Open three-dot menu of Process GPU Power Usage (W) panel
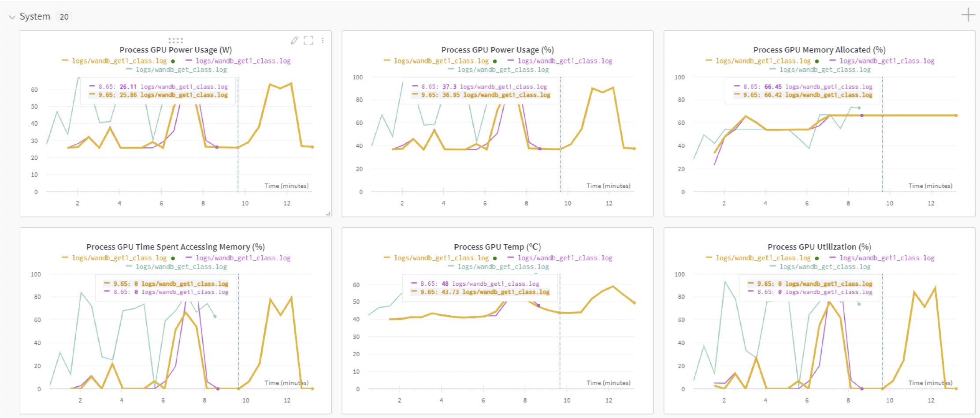Screen dimensions: 980x418 [x=323, y=41]
